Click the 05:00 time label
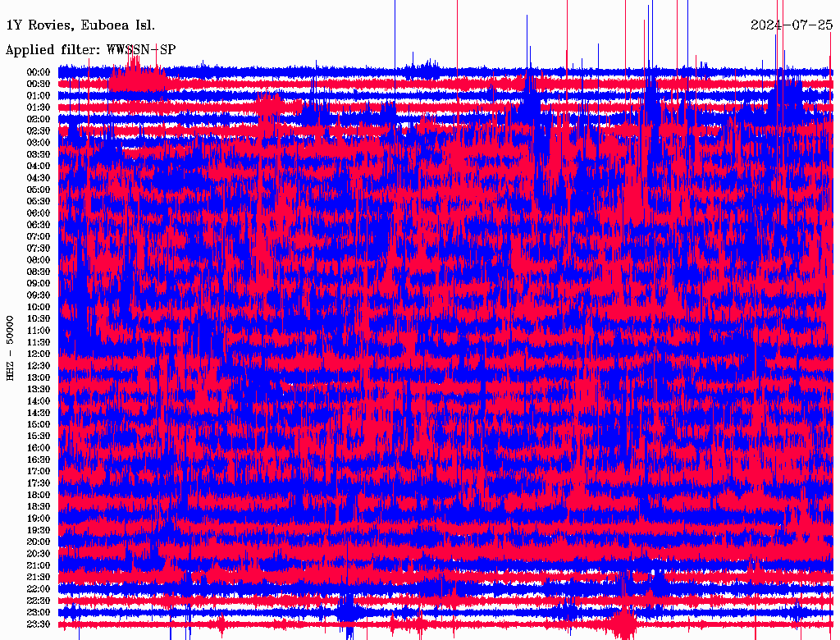Screen dimensions: 840x640 [39, 190]
